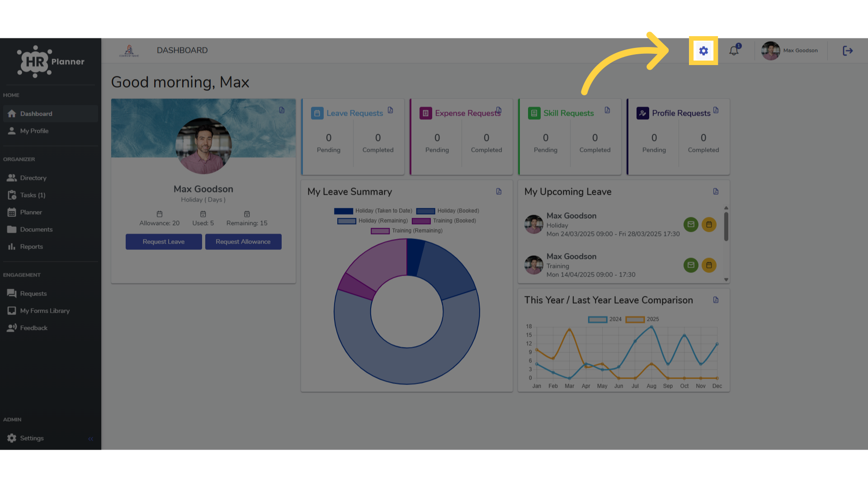Open Leave Requests card title

[354, 113]
